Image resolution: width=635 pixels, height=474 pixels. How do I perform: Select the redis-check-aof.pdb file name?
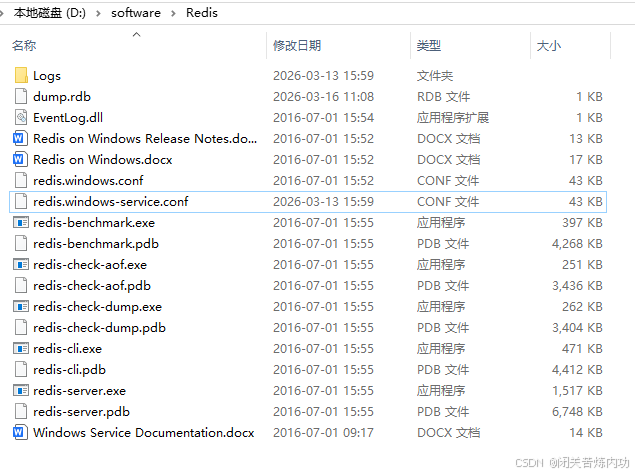pos(92,286)
